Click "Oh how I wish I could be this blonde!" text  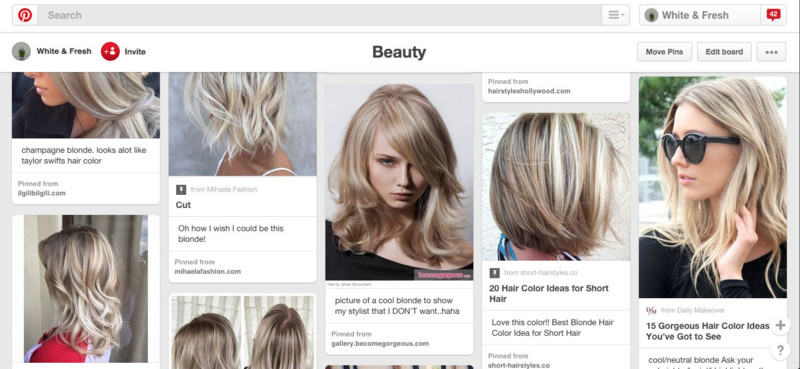[x=231, y=234]
